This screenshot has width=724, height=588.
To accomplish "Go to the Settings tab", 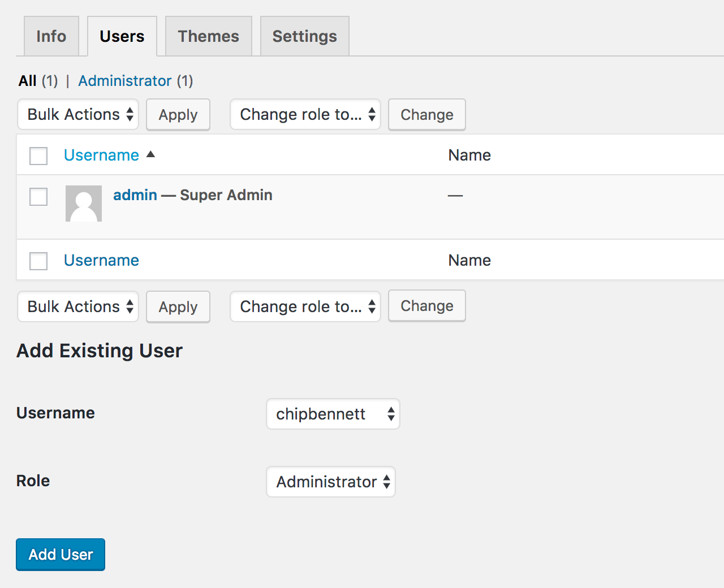I will click(305, 36).
